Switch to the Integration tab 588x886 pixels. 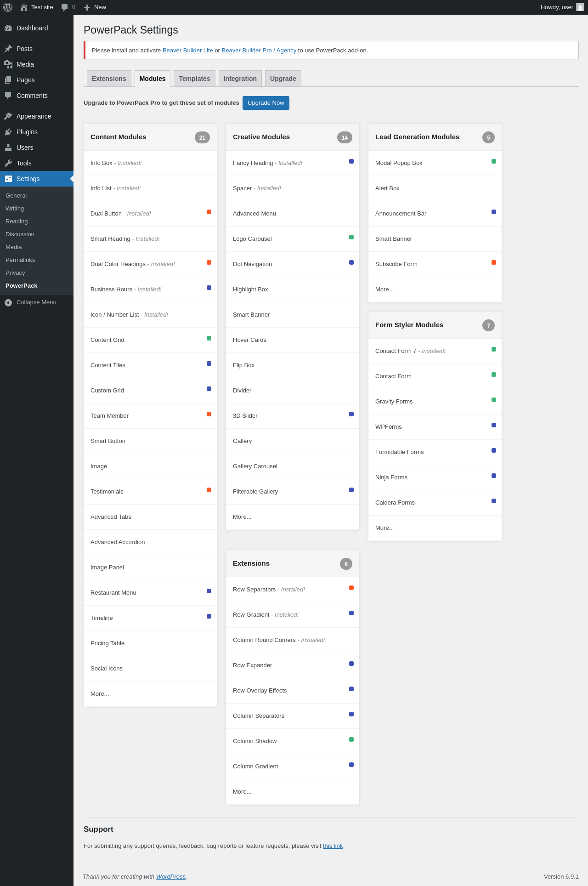click(x=240, y=79)
